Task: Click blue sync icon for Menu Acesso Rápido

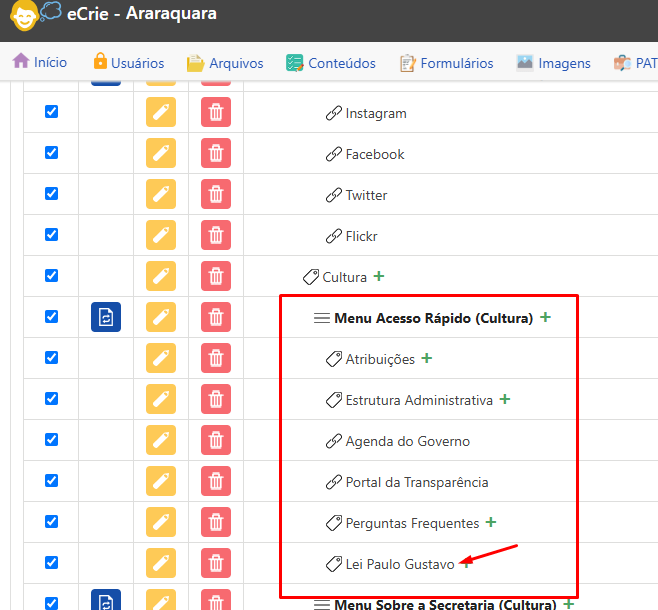Action: pyautogui.click(x=106, y=318)
